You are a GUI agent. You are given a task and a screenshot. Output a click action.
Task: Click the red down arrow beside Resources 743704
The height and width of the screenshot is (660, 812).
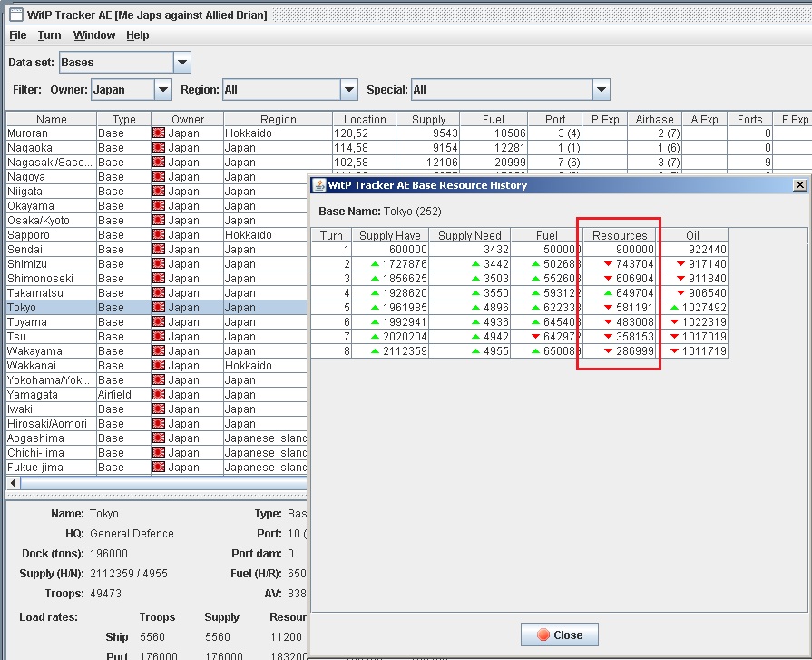pos(609,263)
